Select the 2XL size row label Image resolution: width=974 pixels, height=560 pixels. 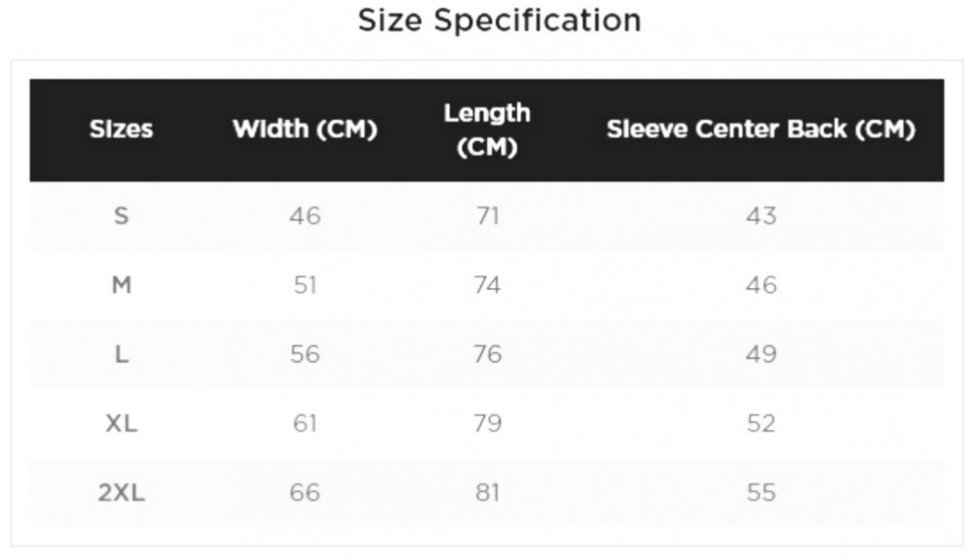pos(121,493)
